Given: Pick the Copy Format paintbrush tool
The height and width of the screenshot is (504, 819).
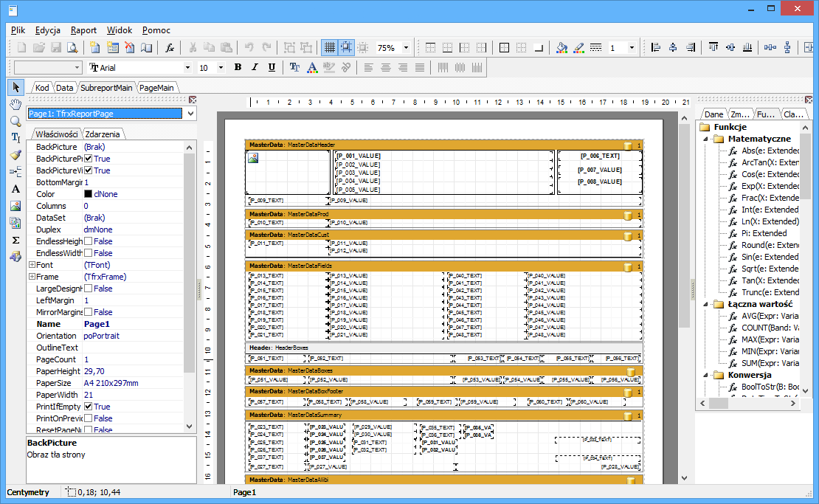Looking at the screenshot, I should coord(15,155).
